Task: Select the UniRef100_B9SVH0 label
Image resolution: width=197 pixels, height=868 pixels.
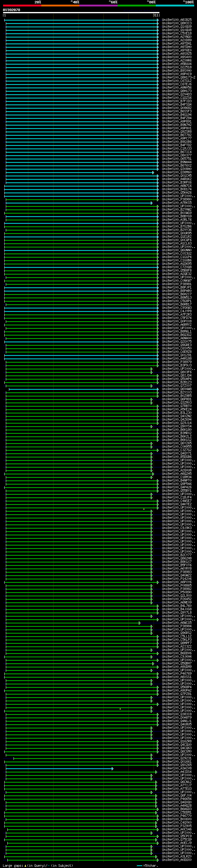Action: (177, 71)
